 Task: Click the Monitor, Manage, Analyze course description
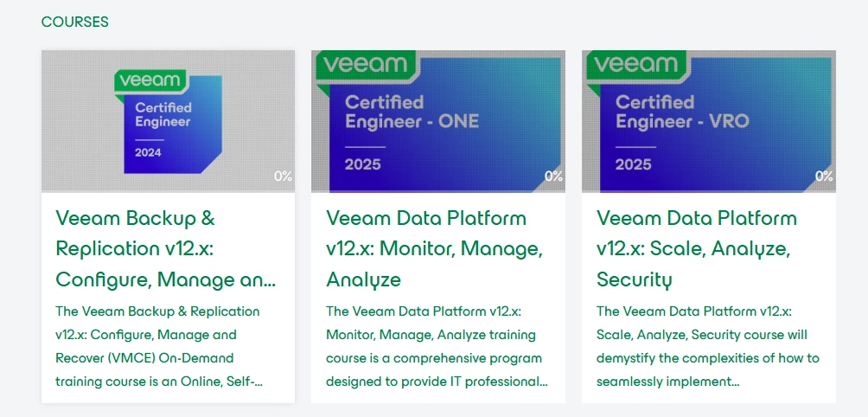[x=437, y=346]
